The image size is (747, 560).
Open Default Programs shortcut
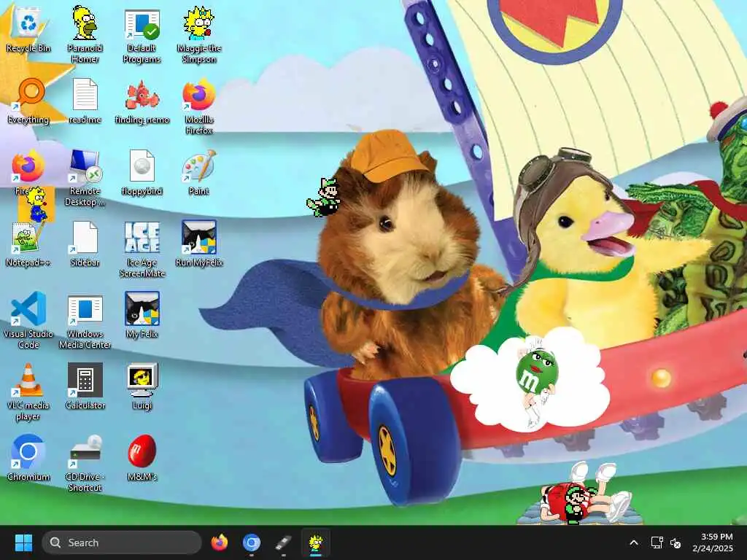tap(142, 36)
